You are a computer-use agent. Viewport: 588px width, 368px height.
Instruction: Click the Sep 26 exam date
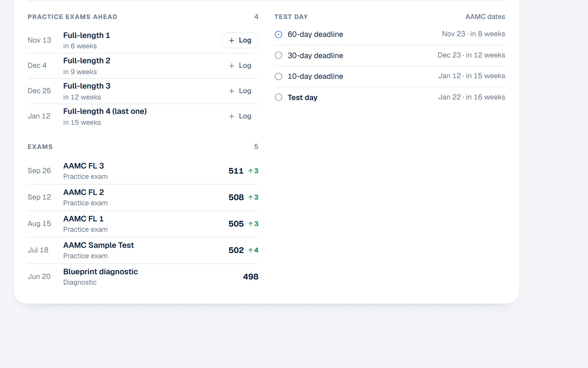click(39, 171)
